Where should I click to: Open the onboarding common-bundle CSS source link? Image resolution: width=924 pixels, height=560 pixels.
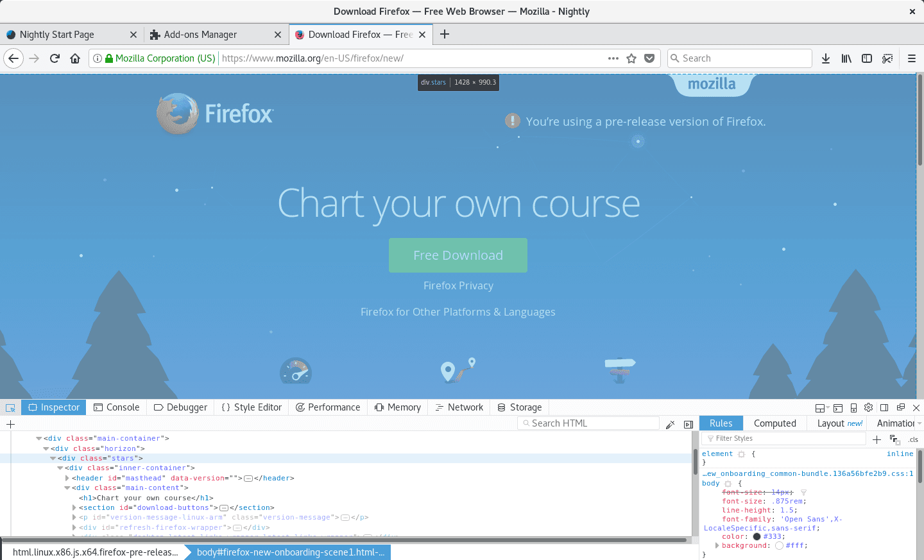[808, 474]
